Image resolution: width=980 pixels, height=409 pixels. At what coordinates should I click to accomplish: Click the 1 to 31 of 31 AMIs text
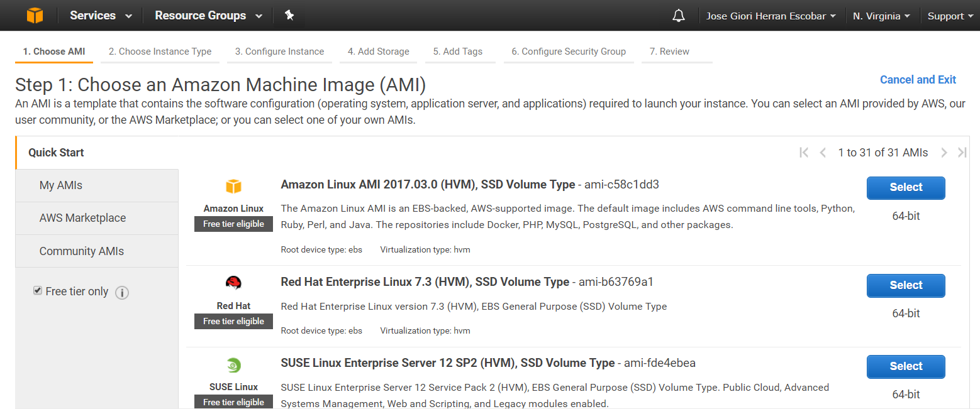coord(883,153)
